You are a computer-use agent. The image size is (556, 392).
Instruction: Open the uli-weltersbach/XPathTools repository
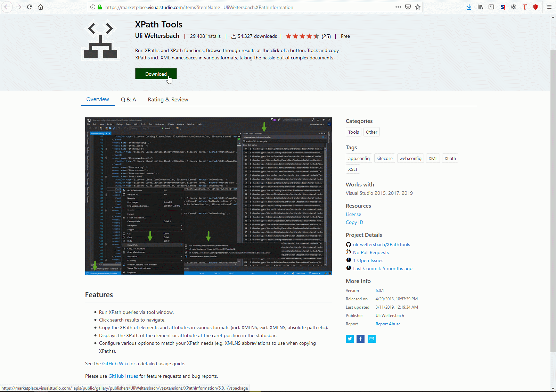382,244
